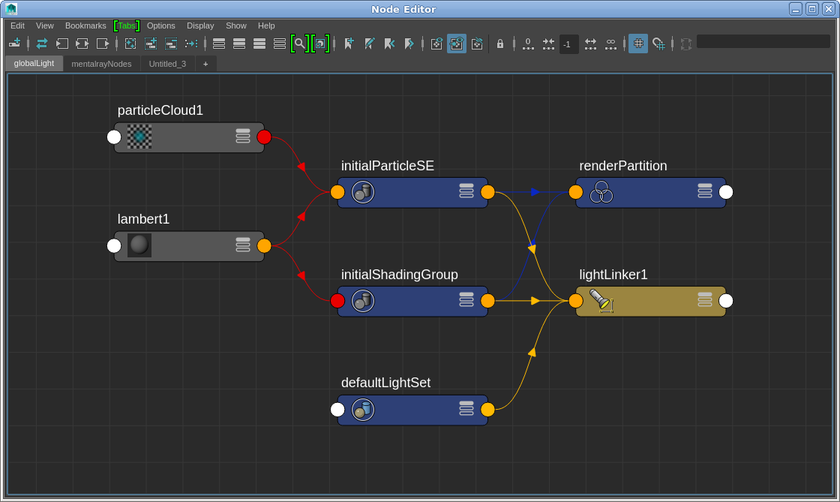840x502 pixels.
Task: Expand attributes of defaultLightSet node
Action: coord(466,409)
